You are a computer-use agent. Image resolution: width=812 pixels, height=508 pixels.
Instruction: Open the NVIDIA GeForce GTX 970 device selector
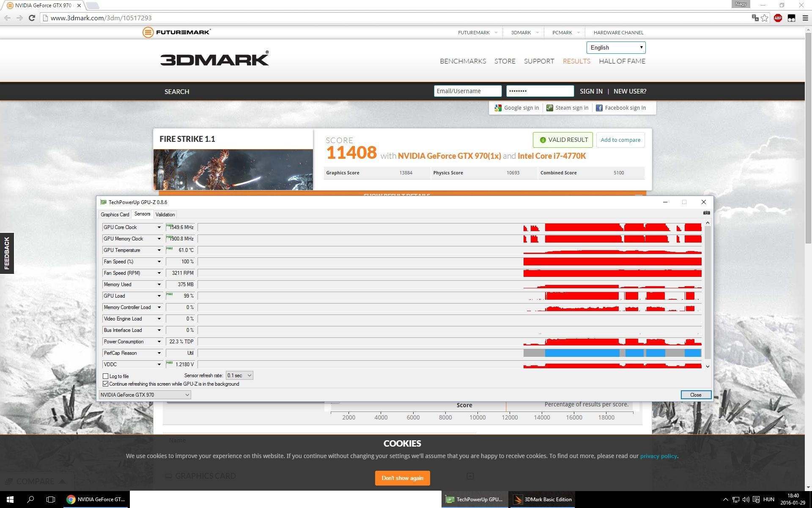145,395
